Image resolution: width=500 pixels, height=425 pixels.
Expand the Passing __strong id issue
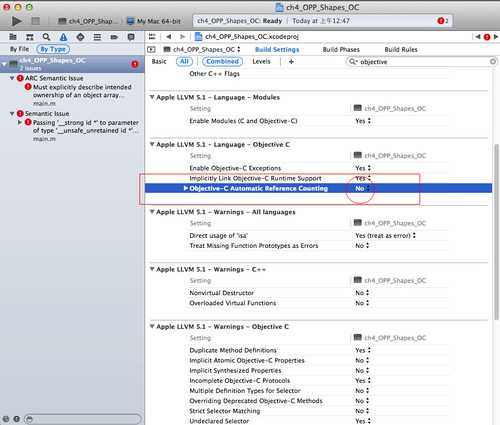[x=20, y=123]
